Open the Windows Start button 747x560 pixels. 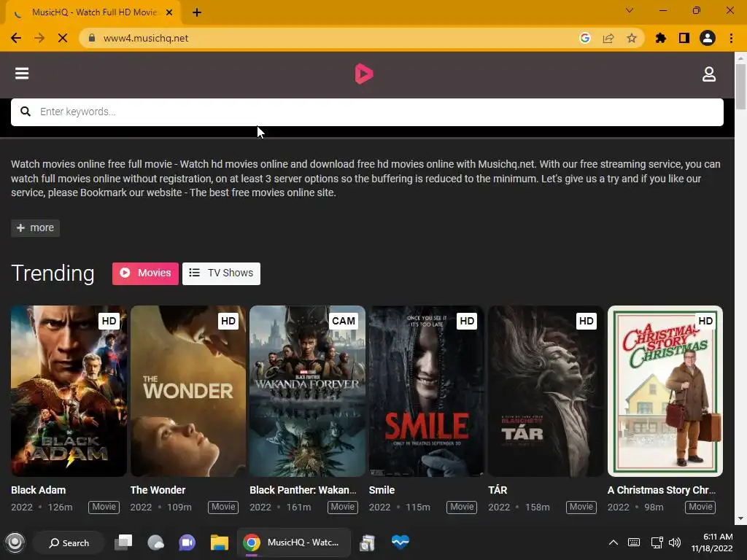point(15,542)
